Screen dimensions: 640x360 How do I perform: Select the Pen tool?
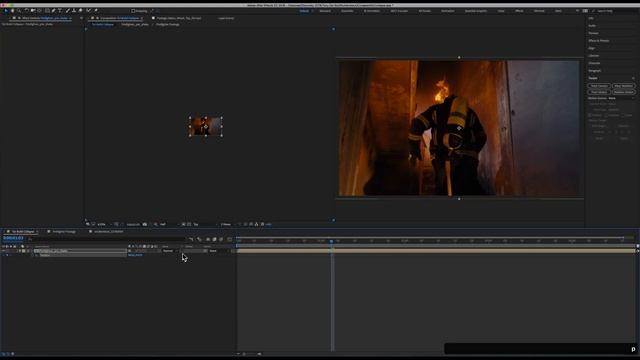(x=53, y=11)
